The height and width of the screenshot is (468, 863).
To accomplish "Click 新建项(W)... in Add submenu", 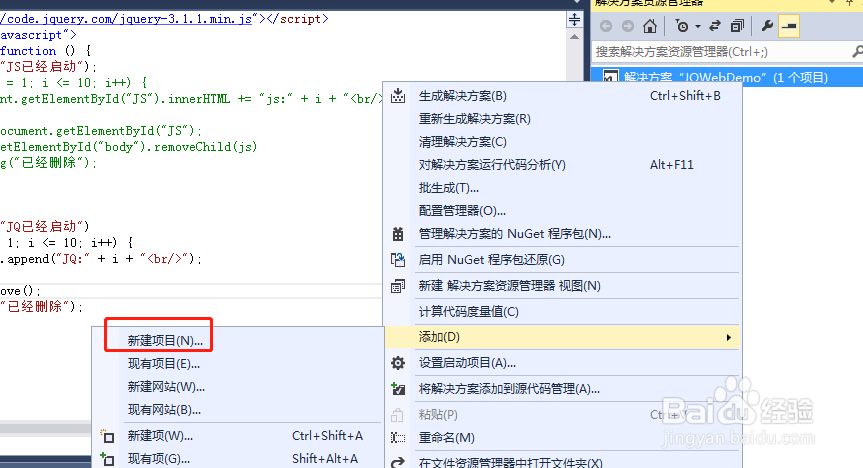I will coord(160,436).
